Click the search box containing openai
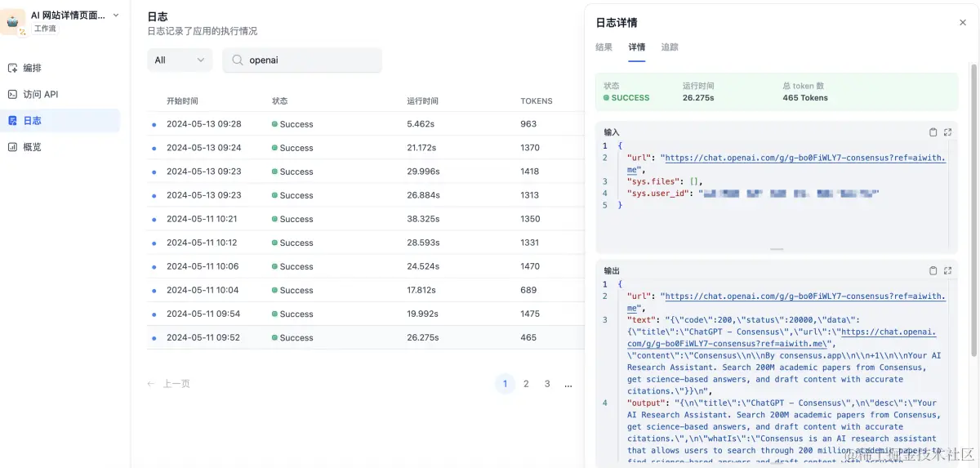The width and height of the screenshot is (980, 468). pyautogui.click(x=302, y=60)
